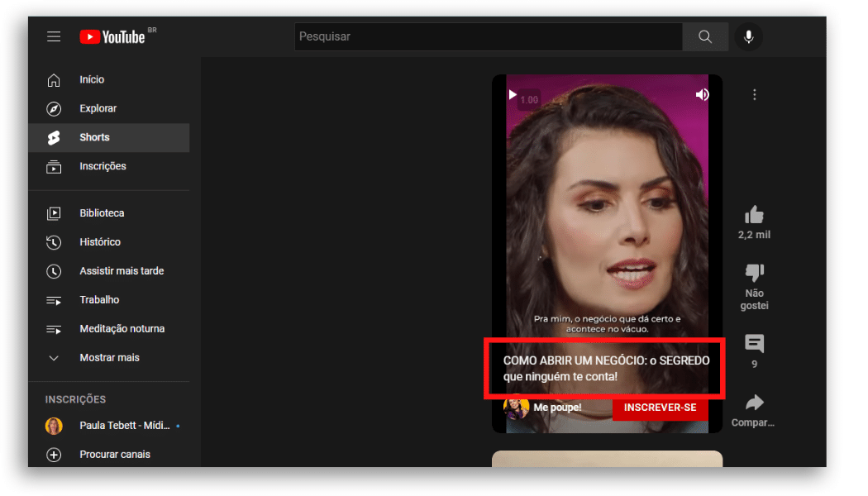
Task: Click the Trabalho playlist icon
Action: 54,301
